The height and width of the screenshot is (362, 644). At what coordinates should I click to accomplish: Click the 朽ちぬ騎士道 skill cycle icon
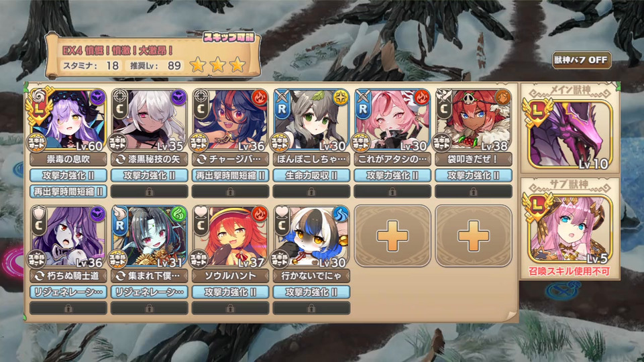(x=39, y=276)
